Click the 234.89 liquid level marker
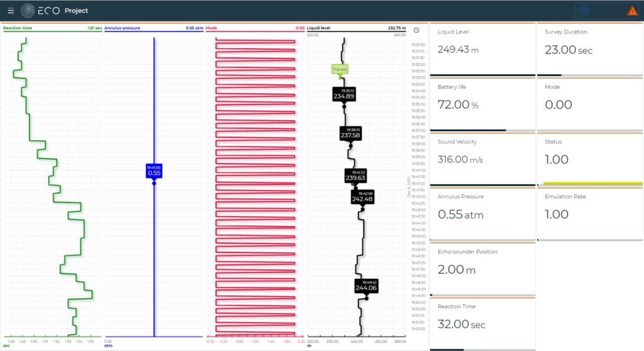Screen dimensions: 644x351 pyautogui.click(x=343, y=94)
